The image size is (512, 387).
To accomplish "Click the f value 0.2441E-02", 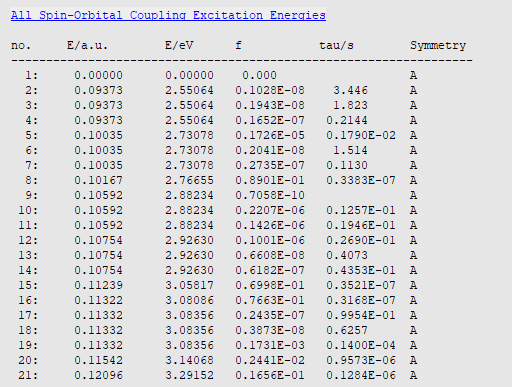I will [x=270, y=360].
